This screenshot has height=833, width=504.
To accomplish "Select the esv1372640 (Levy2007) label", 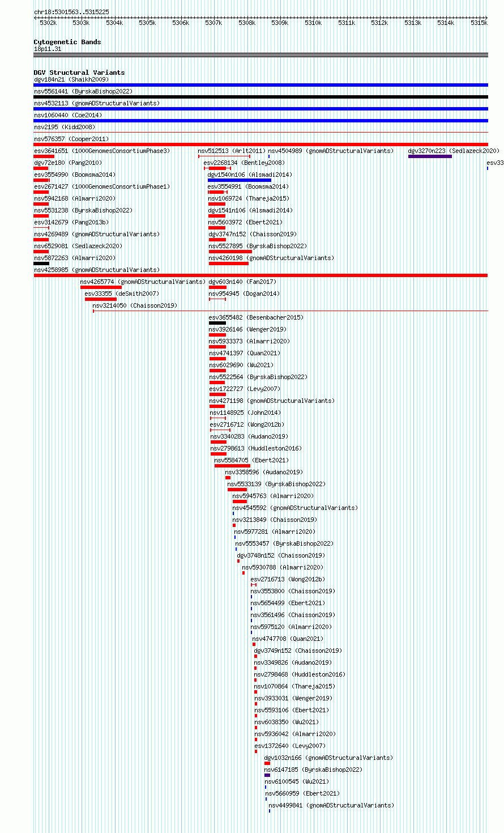I will (x=291, y=746).
